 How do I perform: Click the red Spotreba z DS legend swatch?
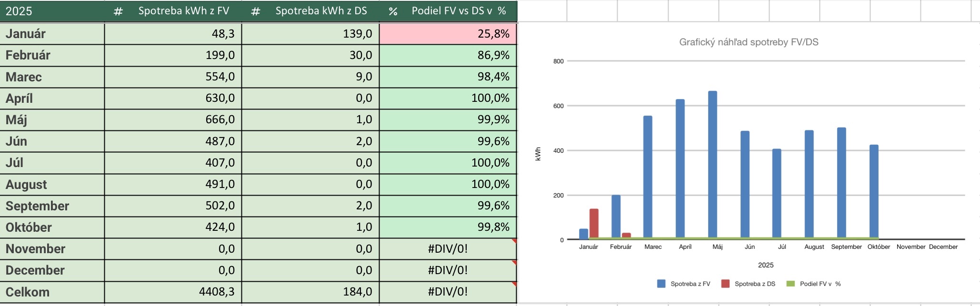point(725,284)
